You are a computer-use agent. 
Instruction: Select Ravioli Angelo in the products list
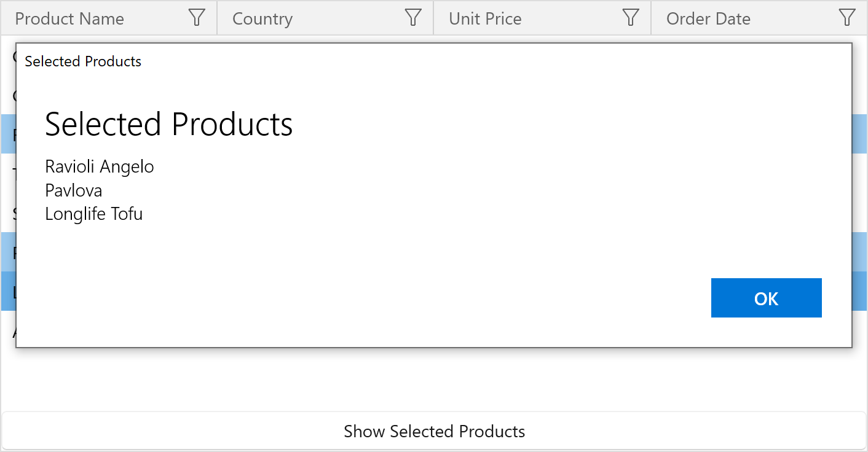click(x=99, y=166)
